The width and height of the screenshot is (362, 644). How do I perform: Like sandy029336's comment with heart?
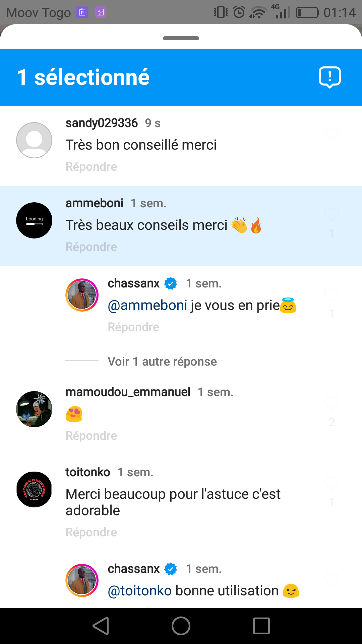332,134
